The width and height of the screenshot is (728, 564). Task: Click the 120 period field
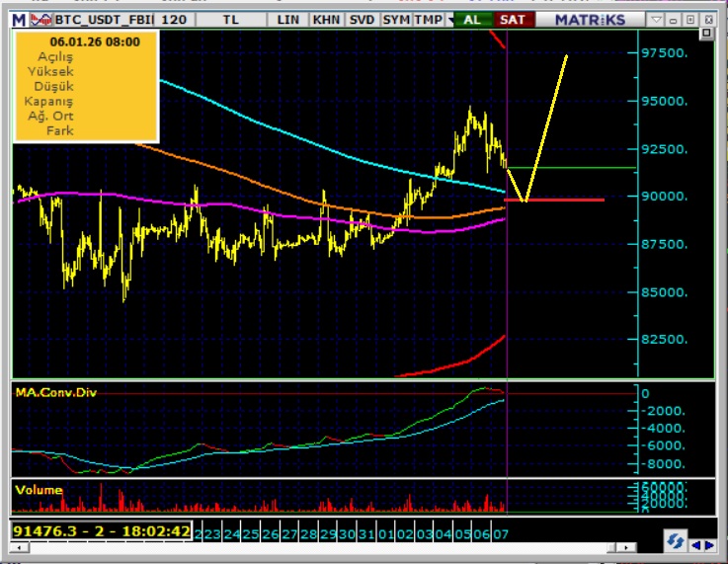[173, 19]
